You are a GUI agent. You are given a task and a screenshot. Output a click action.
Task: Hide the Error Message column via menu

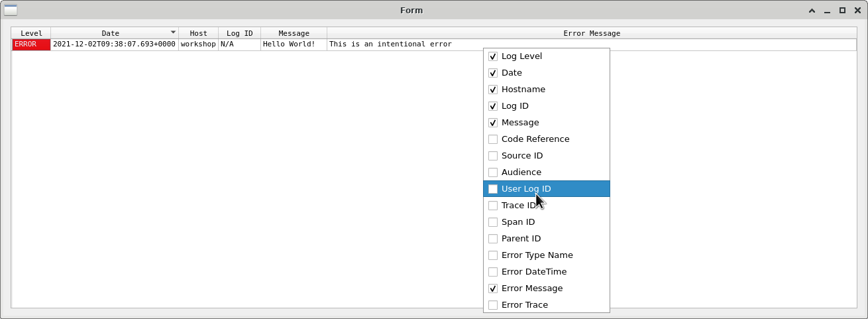click(x=493, y=288)
